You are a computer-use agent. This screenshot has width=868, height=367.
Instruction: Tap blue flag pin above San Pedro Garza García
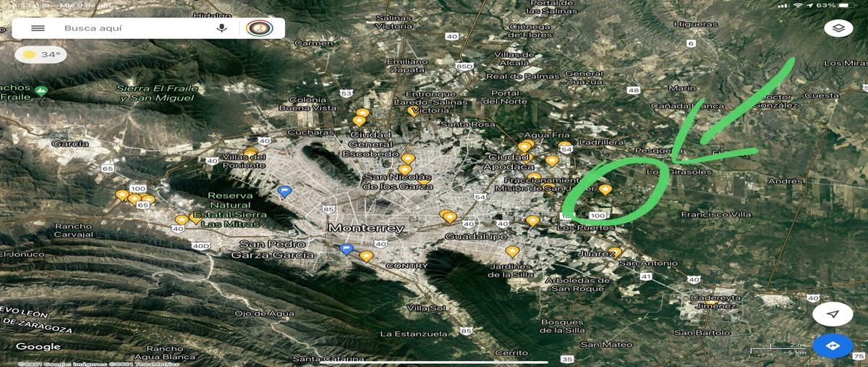(x=346, y=250)
